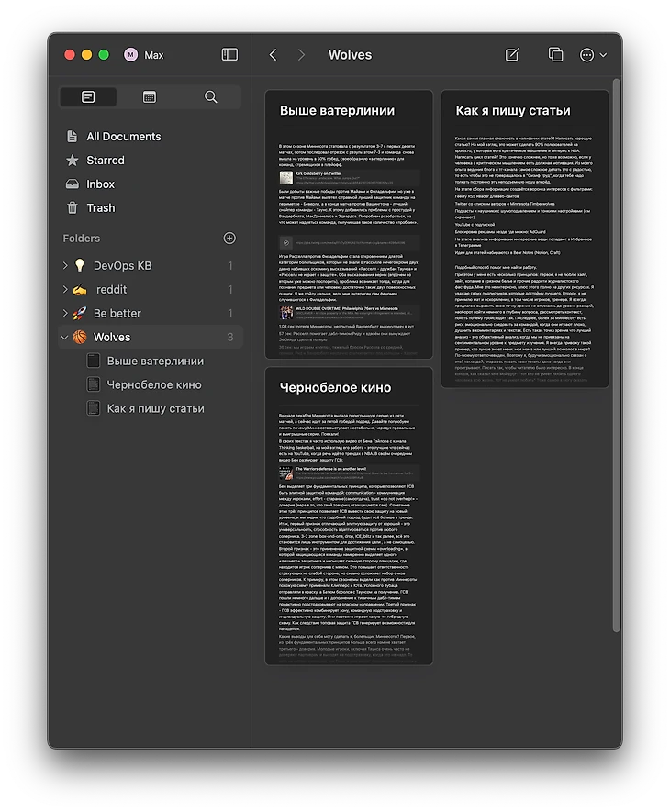Open the more options ellipsis menu
The image size is (670, 812).
click(x=593, y=55)
